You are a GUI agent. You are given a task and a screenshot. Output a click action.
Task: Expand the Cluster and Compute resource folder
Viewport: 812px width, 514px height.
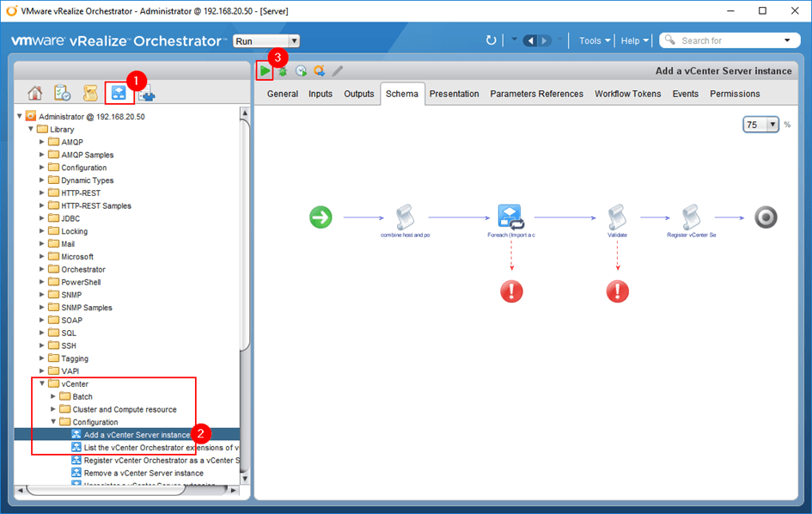pos(53,409)
